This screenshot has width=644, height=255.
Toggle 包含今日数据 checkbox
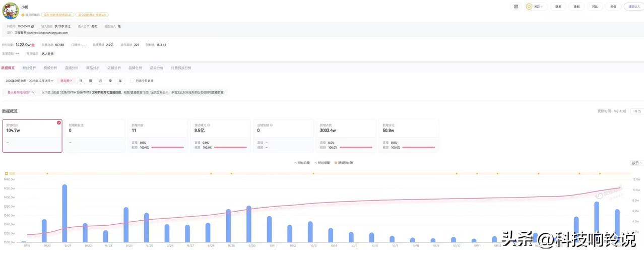coord(132,81)
